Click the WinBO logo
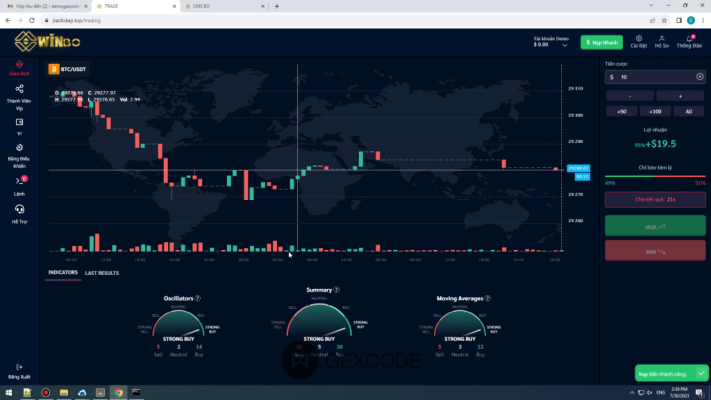 47,42
